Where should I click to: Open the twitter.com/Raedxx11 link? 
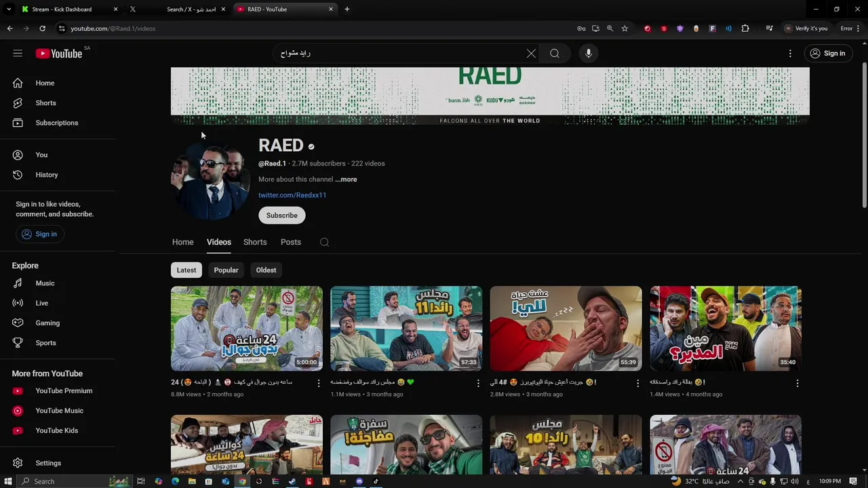click(x=292, y=195)
